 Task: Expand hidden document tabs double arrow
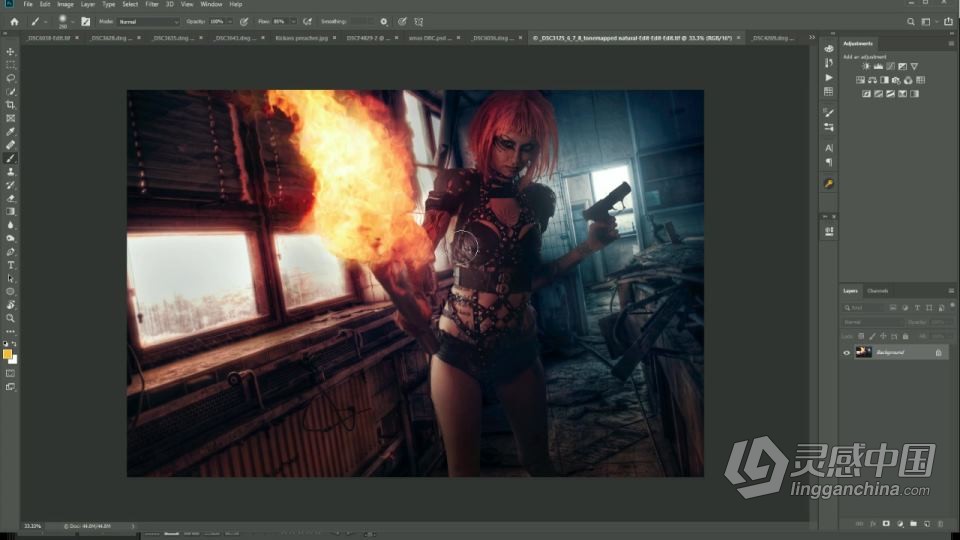pos(812,37)
